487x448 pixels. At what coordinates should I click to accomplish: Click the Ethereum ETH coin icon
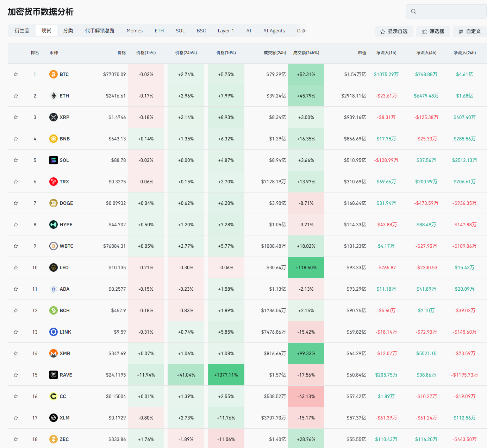(x=54, y=96)
